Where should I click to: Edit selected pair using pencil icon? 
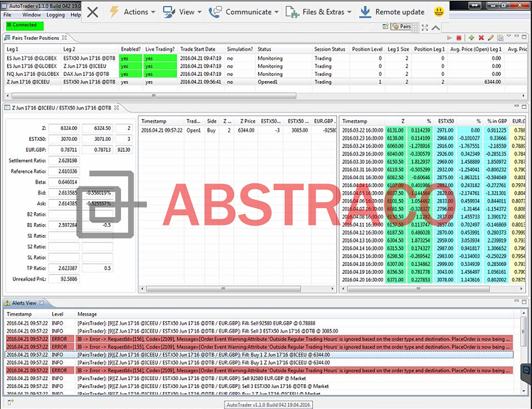(x=491, y=38)
